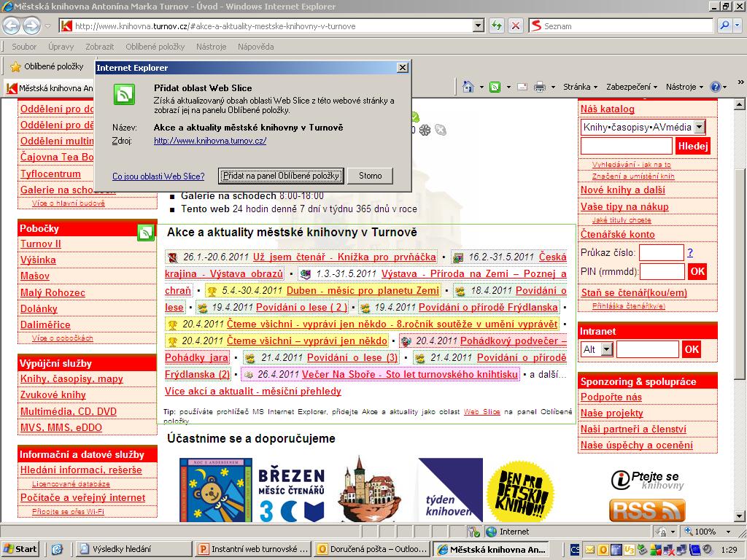Open the Tyflocentrum link
This screenshot has width=747, height=560.
click(50, 174)
